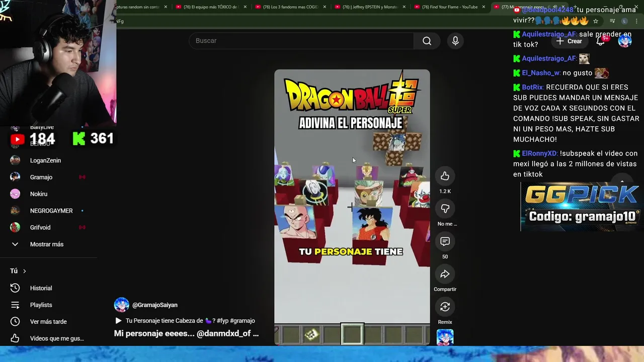644x362 pixels.
Task: Share the Short via Compartir icon
Action: click(445, 274)
